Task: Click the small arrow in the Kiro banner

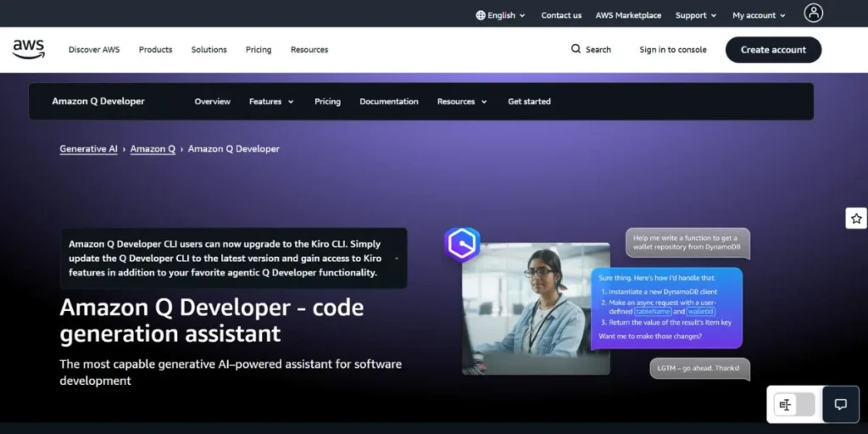Action: click(x=396, y=258)
